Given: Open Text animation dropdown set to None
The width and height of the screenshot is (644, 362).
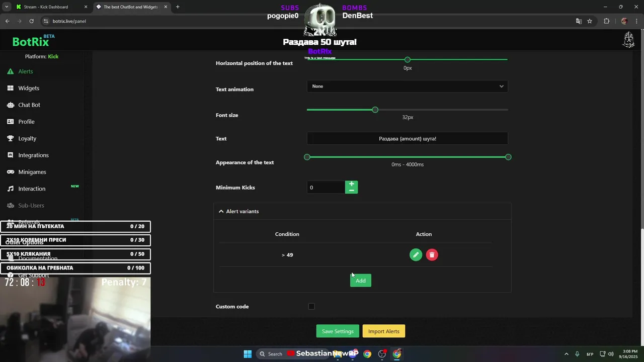Looking at the screenshot, I should [x=407, y=86].
